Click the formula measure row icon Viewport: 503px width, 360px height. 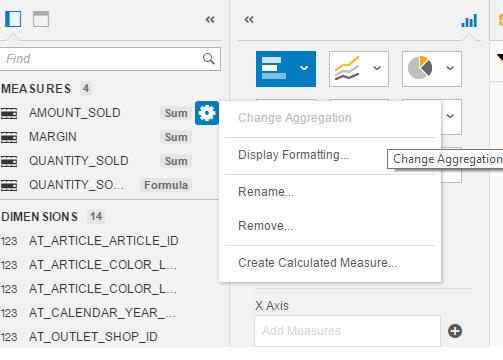(x=9, y=185)
